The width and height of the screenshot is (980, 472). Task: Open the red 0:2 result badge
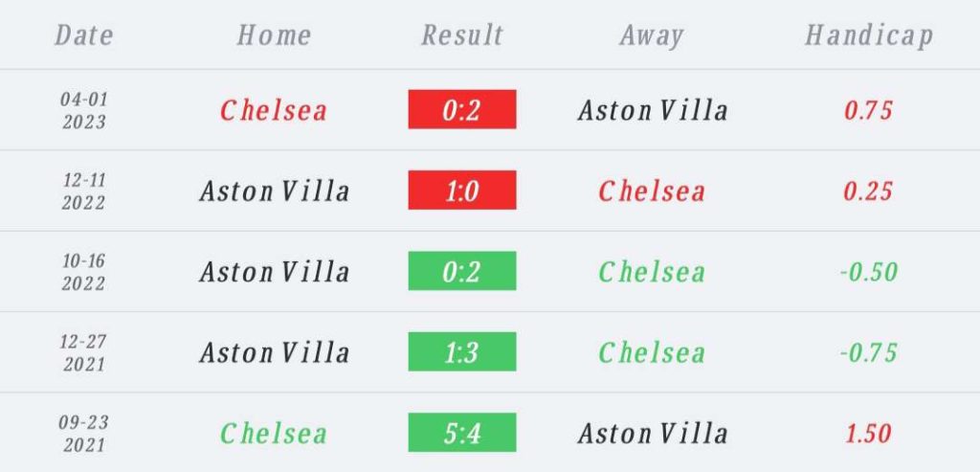(x=462, y=109)
